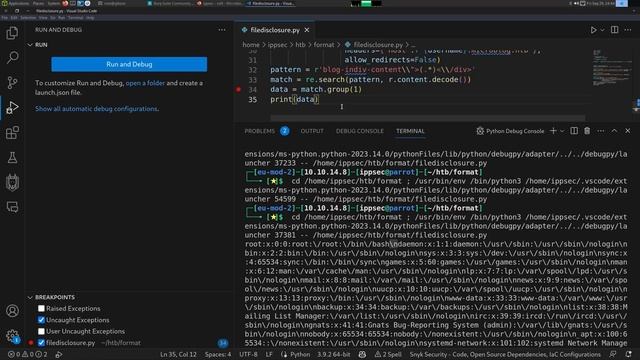Click the Copilot icon in status bar
The image size is (640, 360).
point(362,354)
